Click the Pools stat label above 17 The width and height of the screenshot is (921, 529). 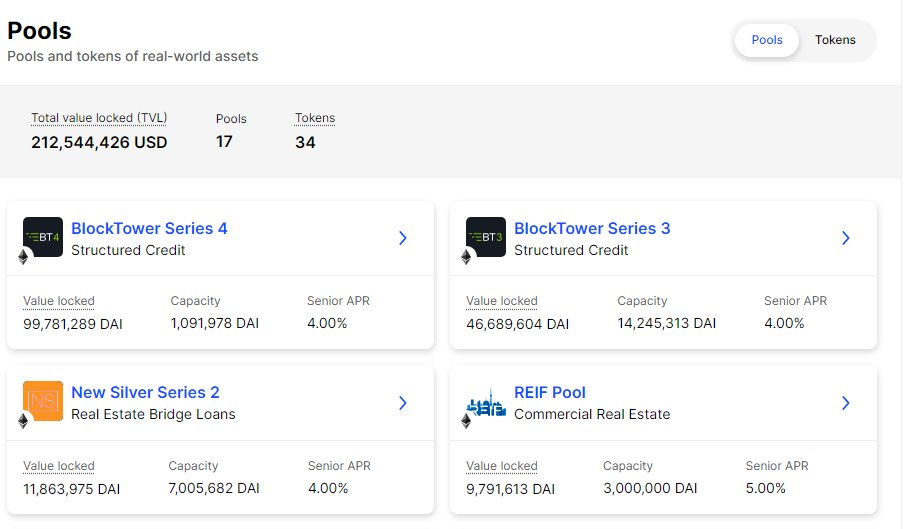(231, 119)
